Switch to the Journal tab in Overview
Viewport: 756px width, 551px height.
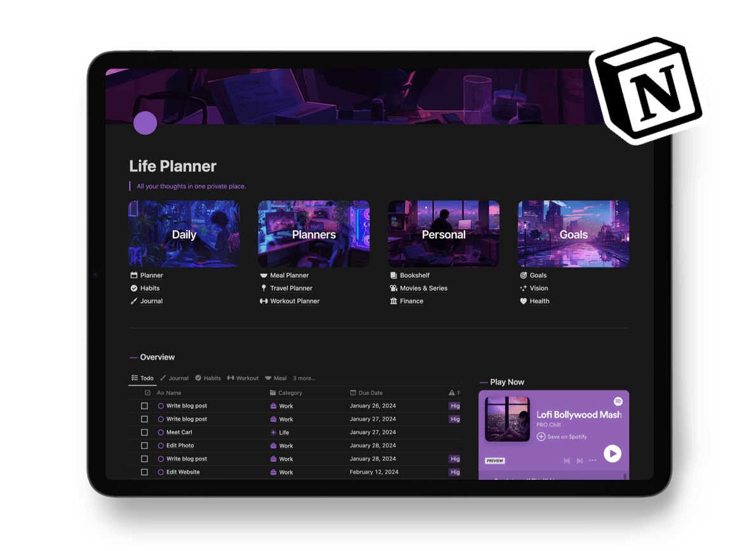click(x=175, y=378)
